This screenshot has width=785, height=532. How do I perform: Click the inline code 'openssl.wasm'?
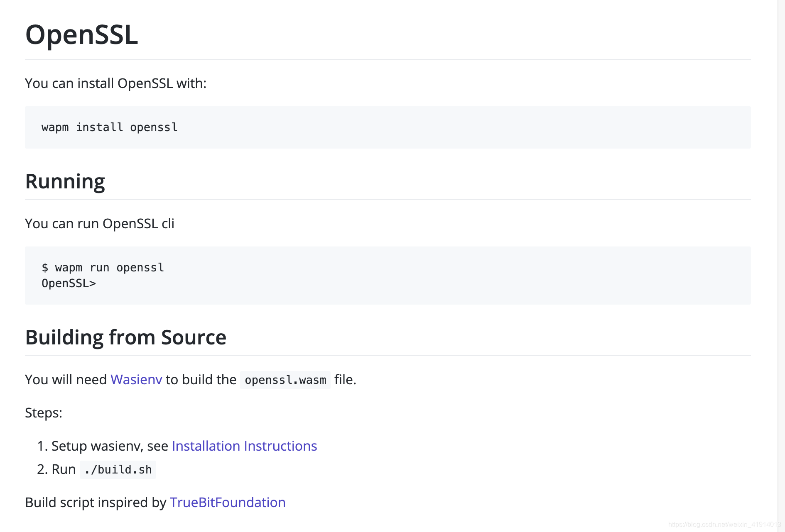pyautogui.click(x=285, y=380)
